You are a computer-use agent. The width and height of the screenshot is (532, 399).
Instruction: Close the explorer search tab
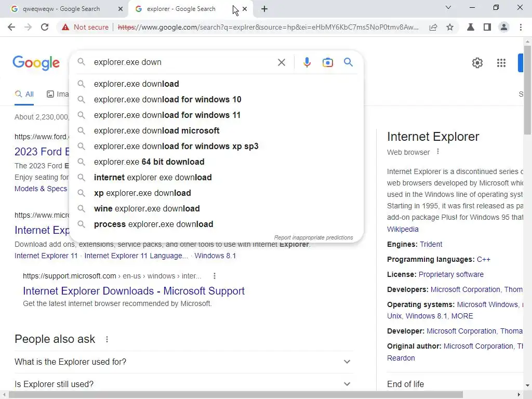[x=245, y=9]
